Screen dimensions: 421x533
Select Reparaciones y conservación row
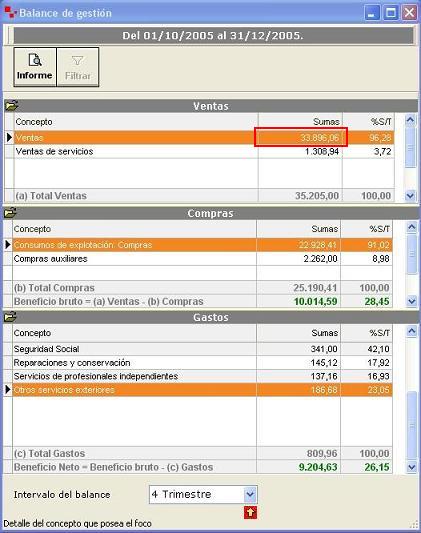click(203, 363)
